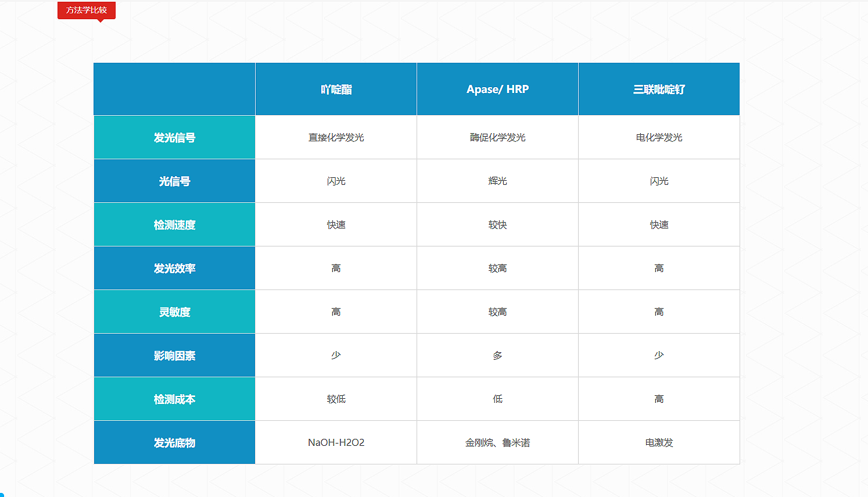Select the 酶促化学发光 cell
Screen dimensions: 868x497
pyautogui.click(x=497, y=138)
